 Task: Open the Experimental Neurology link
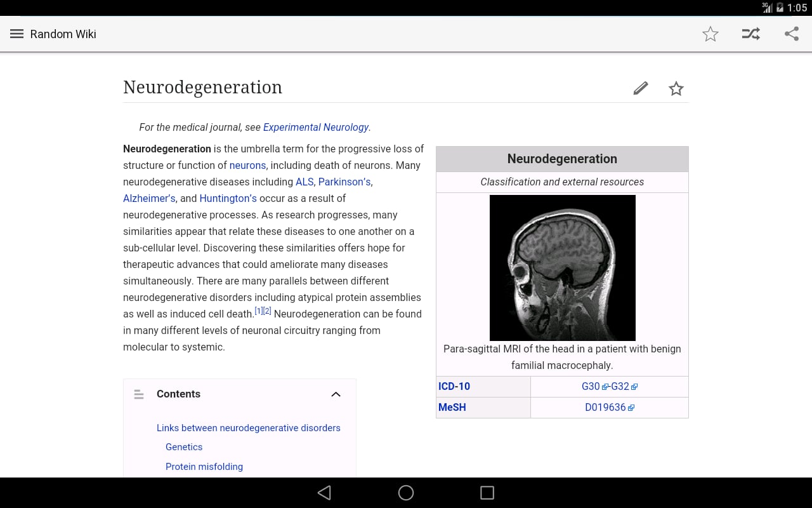(x=316, y=127)
